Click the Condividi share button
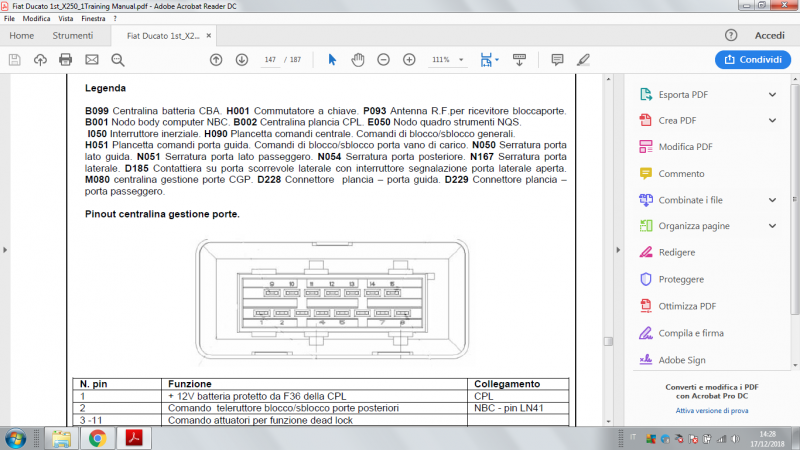This screenshot has width=800, height=450. coord(753,60)
